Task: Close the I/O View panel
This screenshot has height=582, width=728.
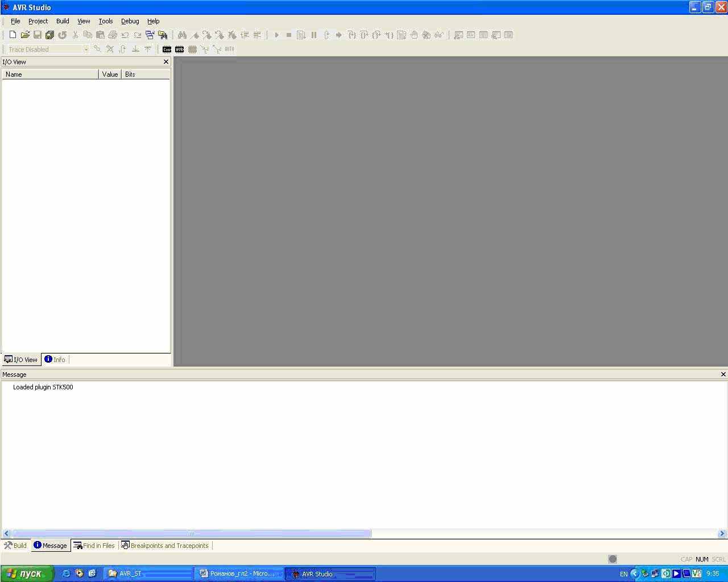Action: 166,62
